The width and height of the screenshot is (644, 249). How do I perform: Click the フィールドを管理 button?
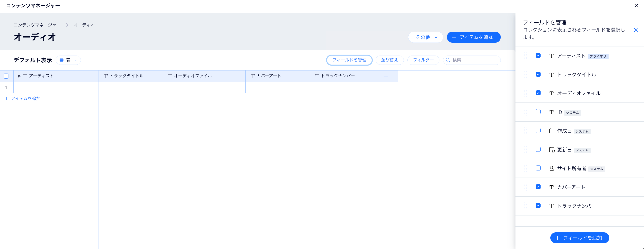click(x=349, y=60)
